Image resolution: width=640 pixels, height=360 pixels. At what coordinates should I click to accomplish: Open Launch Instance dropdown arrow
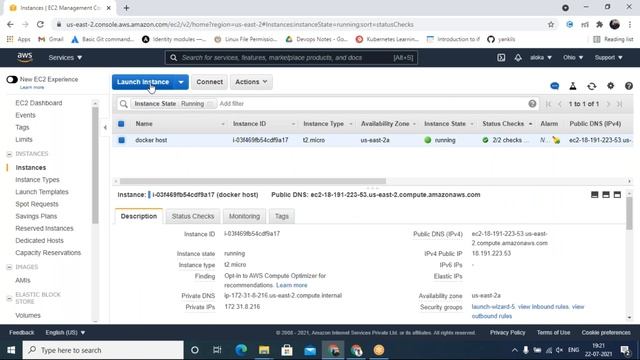point(181,82)
